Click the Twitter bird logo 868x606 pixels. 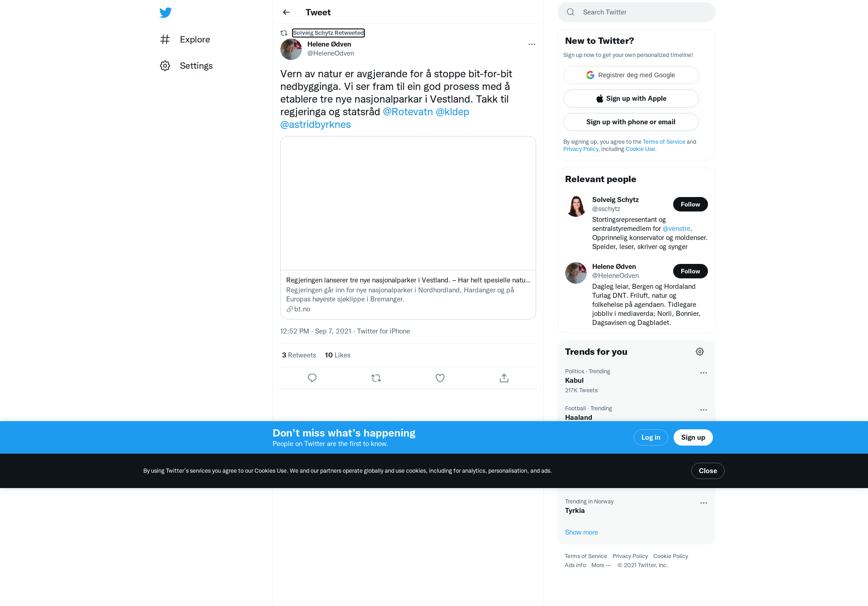point(165,12)
